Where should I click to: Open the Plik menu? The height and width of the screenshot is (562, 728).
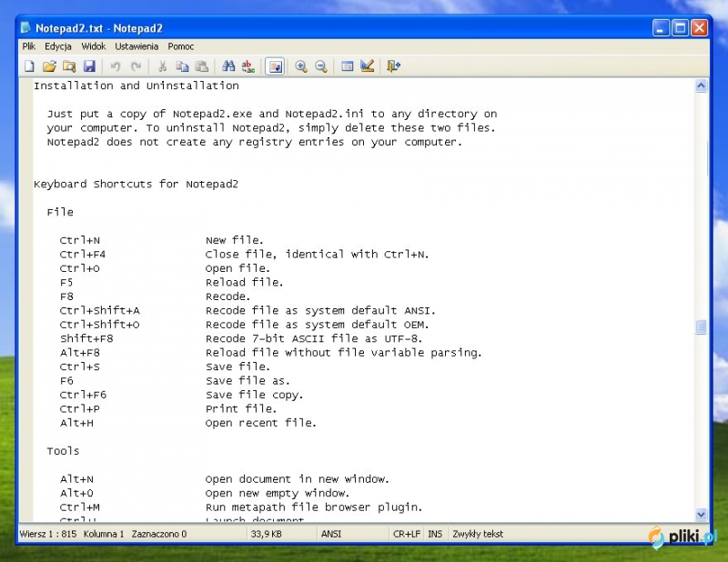click(29, 46)
